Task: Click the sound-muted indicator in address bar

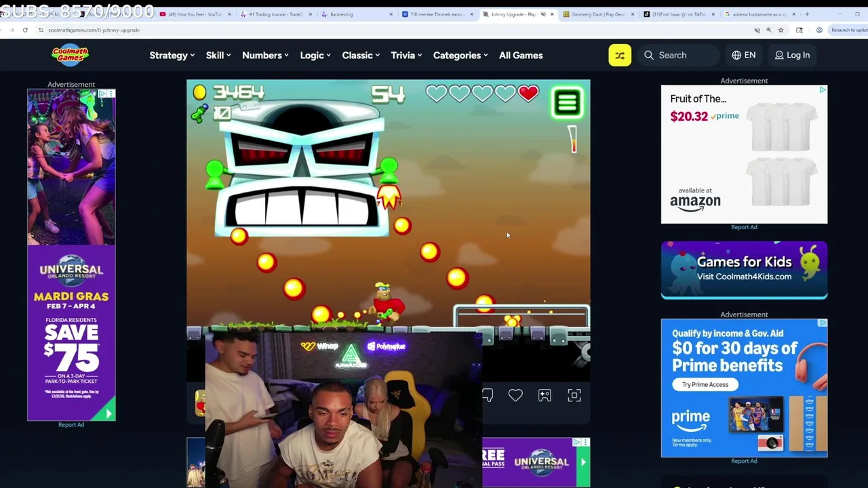Action: click(x=757, y=30)
